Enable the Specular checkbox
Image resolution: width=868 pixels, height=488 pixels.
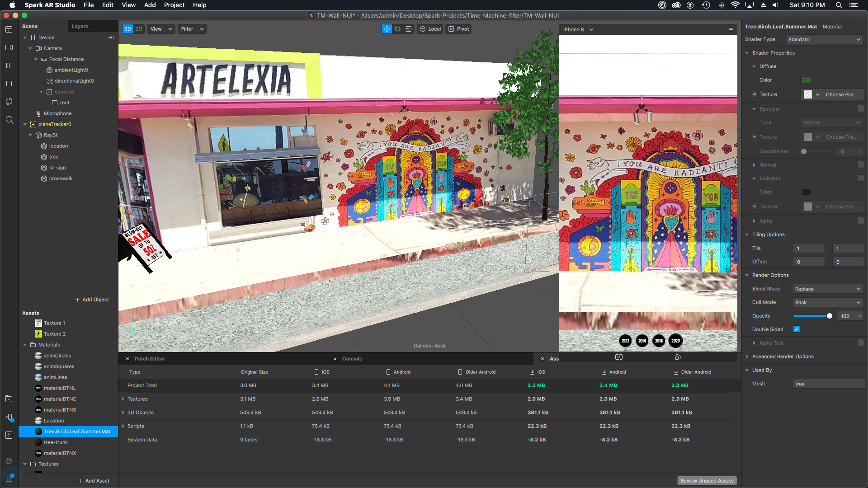coord(860,109)
